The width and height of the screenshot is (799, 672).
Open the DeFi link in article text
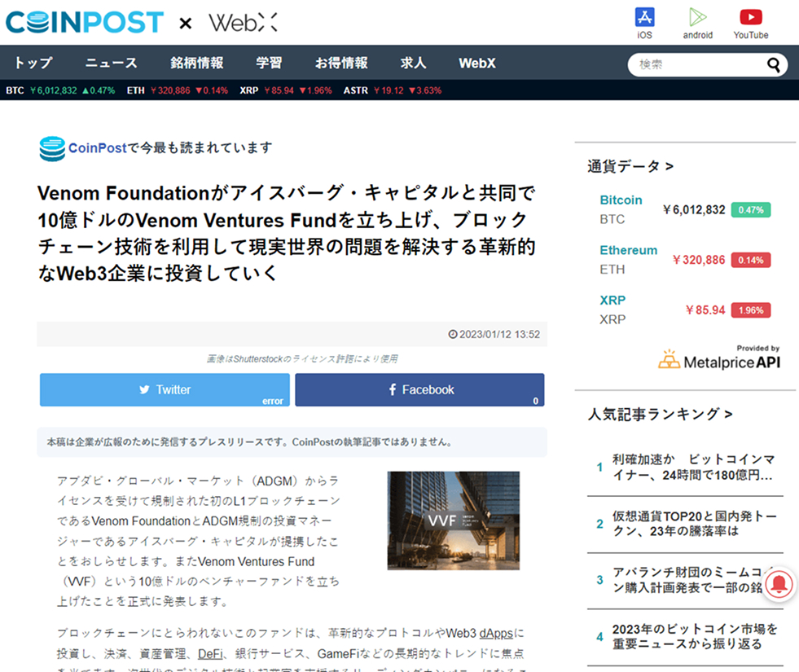[x=211, y=653]
